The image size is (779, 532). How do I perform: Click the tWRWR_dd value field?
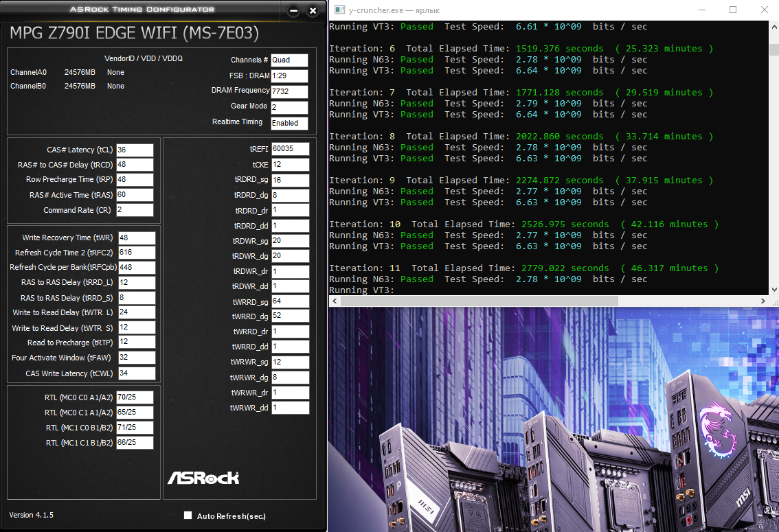[290, 408]
